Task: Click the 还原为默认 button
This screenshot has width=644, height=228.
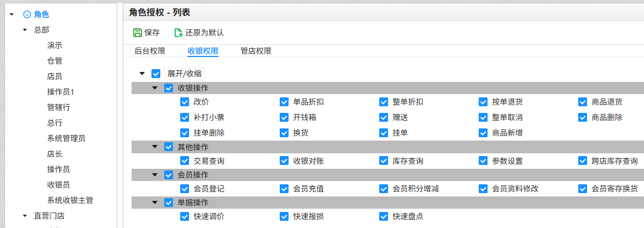Action: point(199,33)
